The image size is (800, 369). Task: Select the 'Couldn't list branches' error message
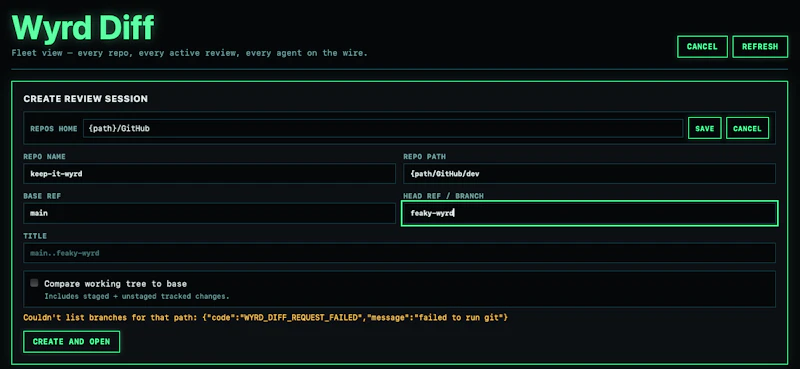click(x=265, y=317)
